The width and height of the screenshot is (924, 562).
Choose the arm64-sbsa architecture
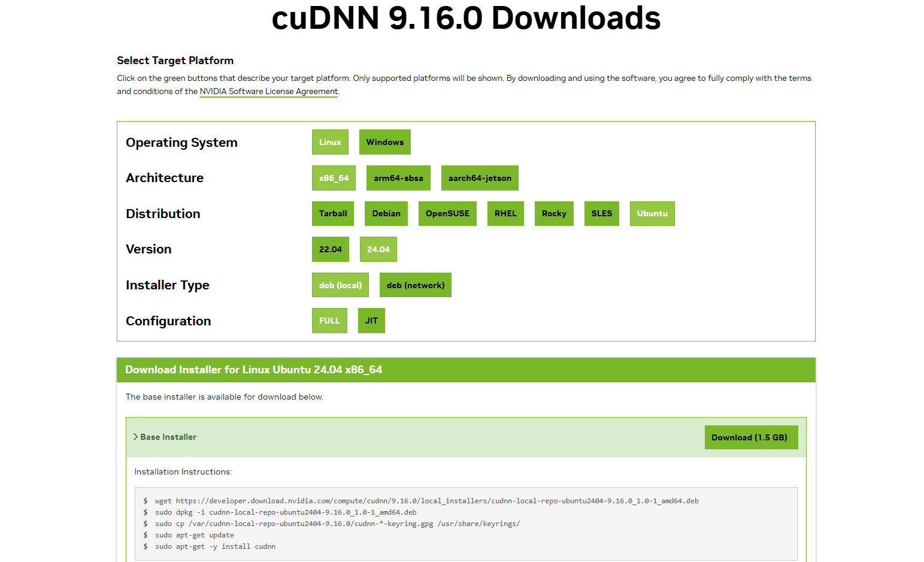click(x=398, y=178)
